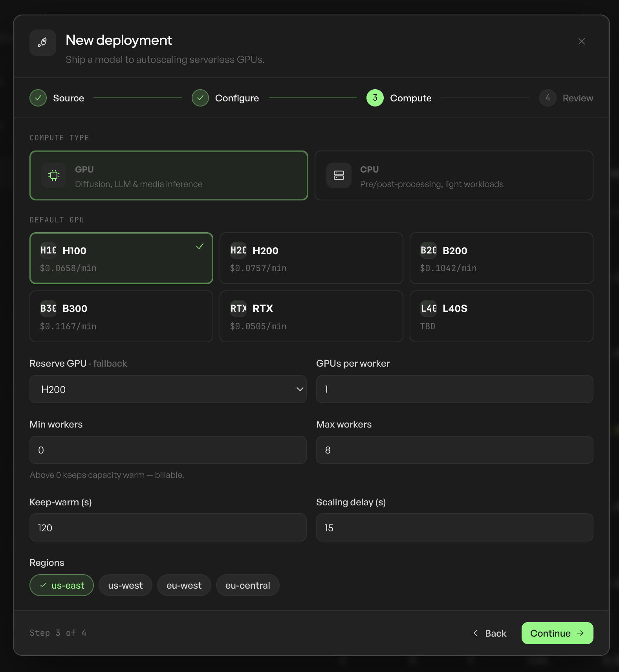Click the $0.0757/min H200 price

258,268
